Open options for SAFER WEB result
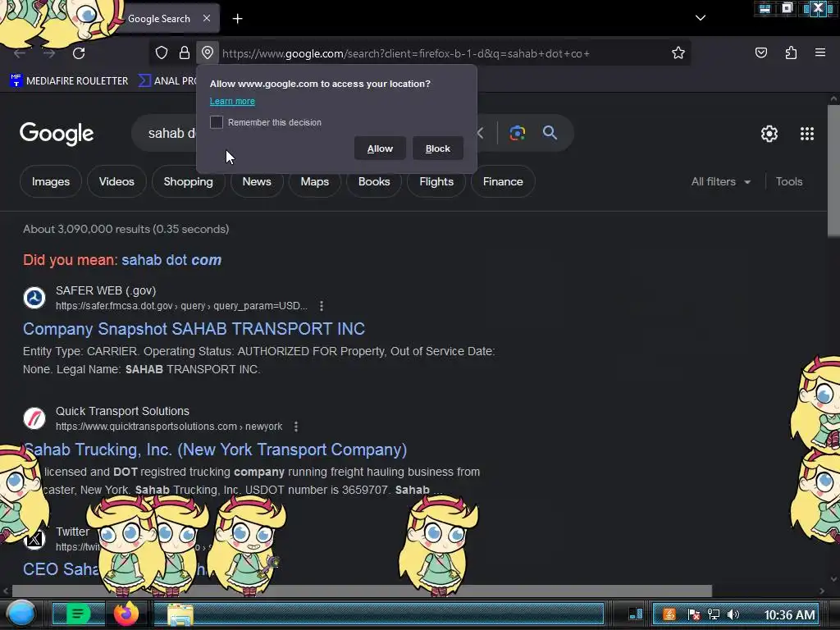Image resolution: width=840 pixels, height=630 pixels. coord(322,306)
